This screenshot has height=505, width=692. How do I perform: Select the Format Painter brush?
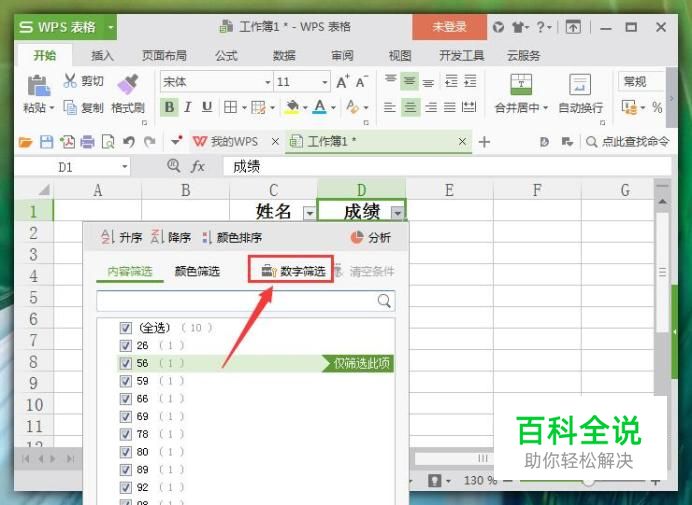[128, 84]
